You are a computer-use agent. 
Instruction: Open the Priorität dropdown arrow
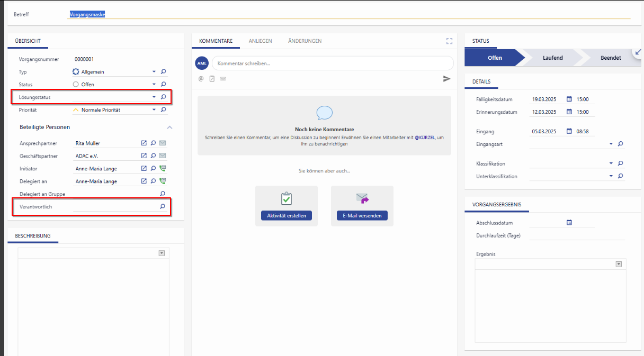point(154,110)
